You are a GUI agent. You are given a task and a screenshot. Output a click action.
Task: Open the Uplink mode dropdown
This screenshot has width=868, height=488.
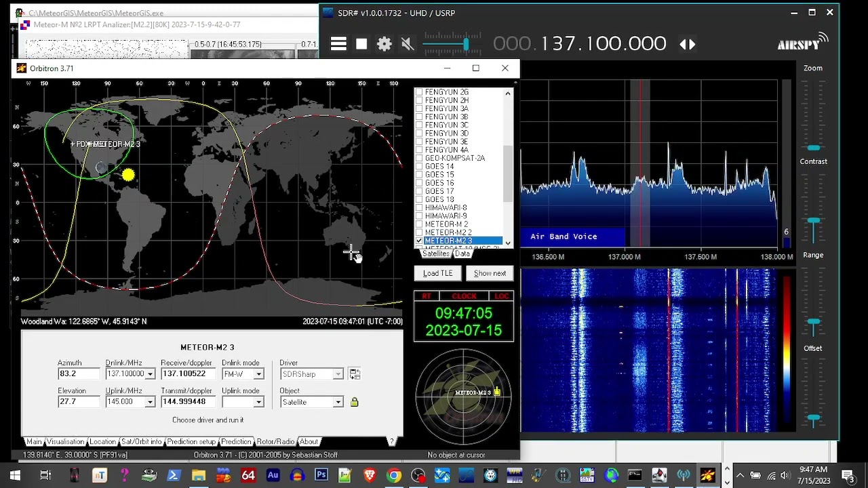pyautogui.click(x=258, y=402)
